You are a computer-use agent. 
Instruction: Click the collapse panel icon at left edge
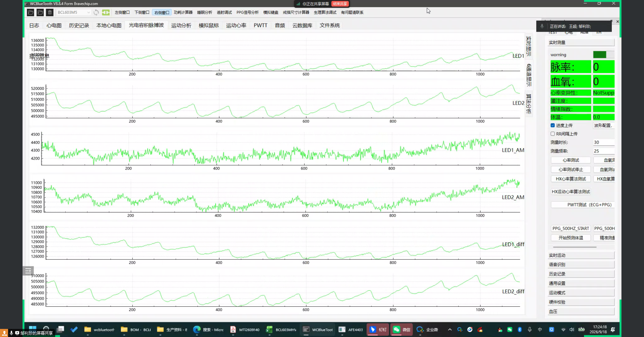tap(28, 270)
